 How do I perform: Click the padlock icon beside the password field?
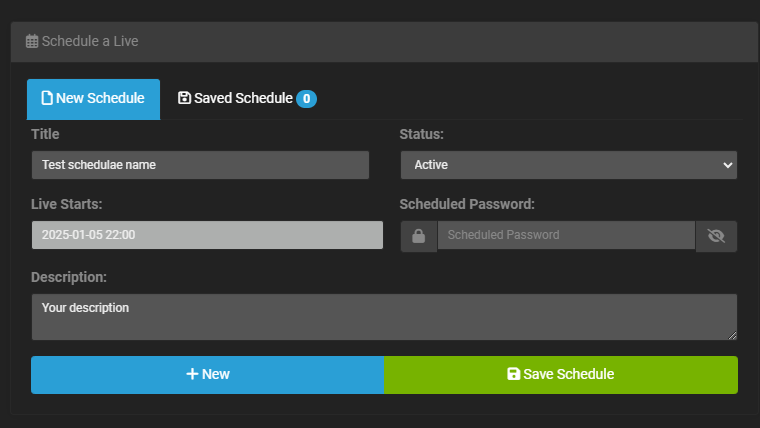tap(418, 236)
